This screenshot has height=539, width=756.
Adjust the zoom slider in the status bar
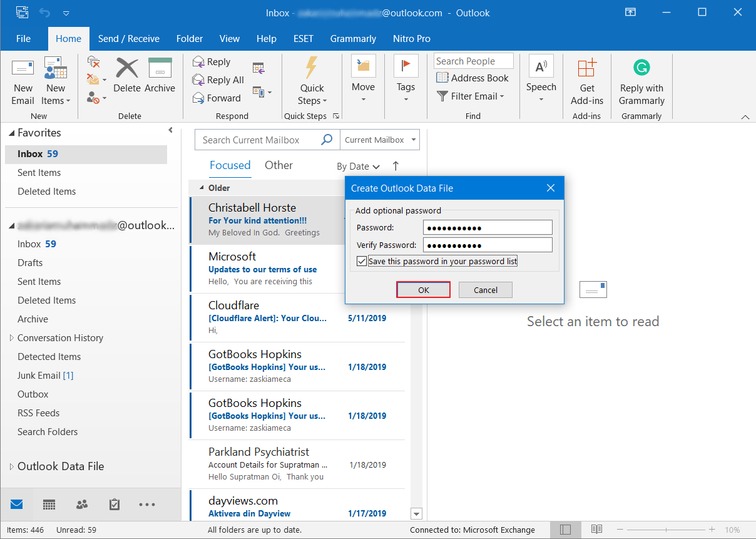665,529
